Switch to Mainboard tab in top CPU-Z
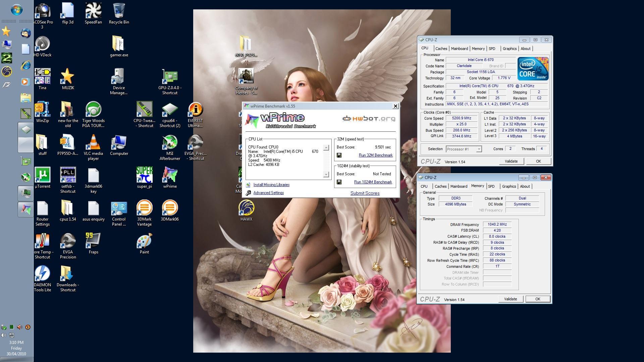 459,49
